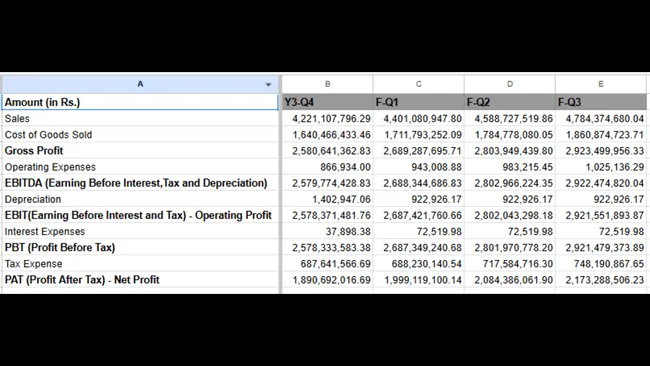Select the EBIT Operating Profit label cell

pos(140,215)
